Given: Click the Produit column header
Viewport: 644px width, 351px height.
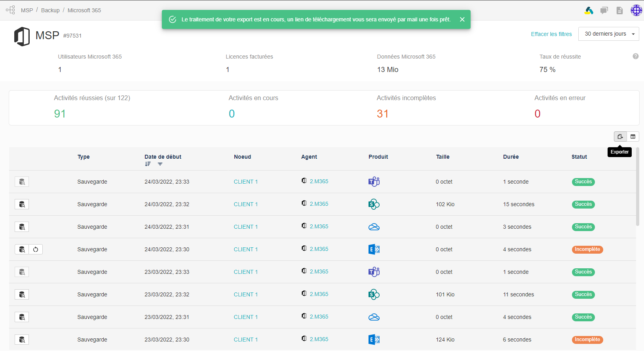Looking at the screenshot, I should 378,157.
